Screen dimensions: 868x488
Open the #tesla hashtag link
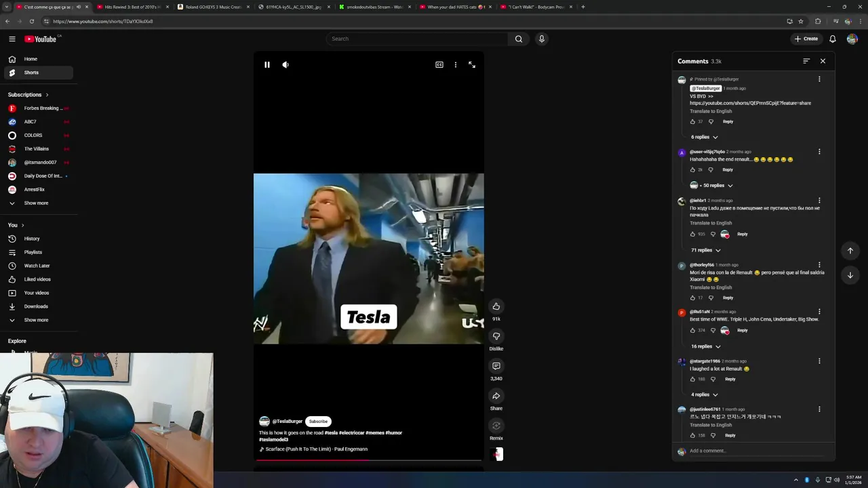(x=331, y=432)
